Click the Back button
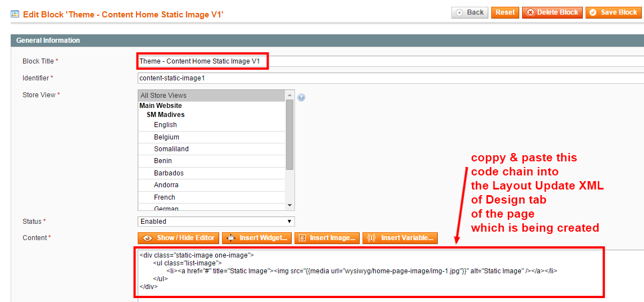Viewport: 644px width, 302px height. click(x=469, y=12)
